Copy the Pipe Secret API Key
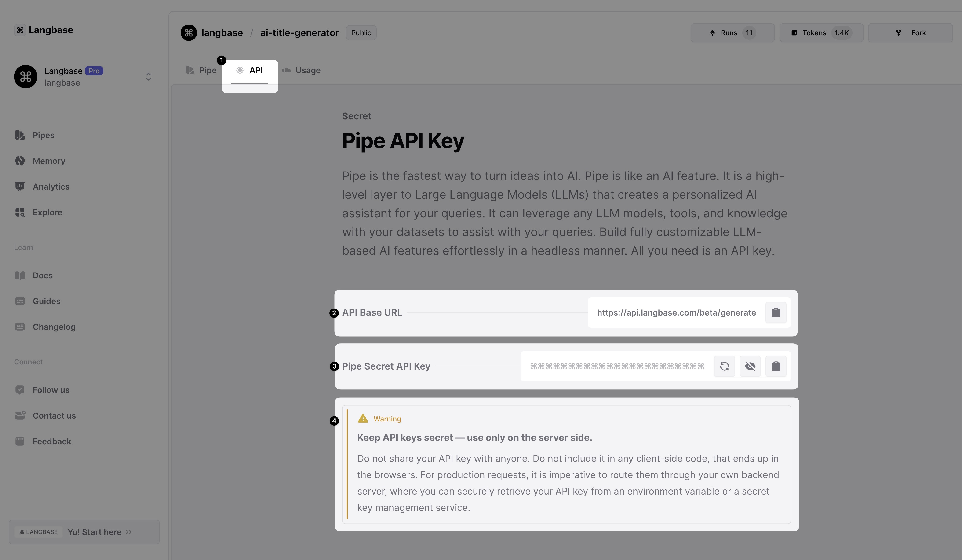 coord(775,366)
